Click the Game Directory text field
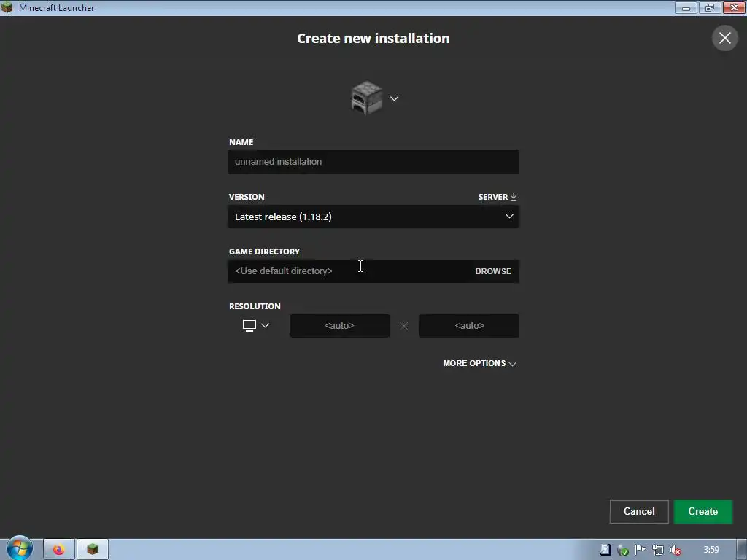 tap(349, 271)
